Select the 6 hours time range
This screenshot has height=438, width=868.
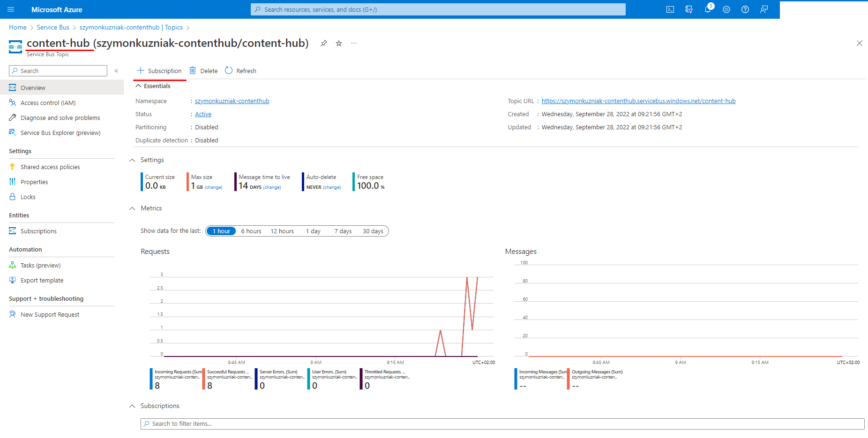pyautogui.click(x=251, y=231)
